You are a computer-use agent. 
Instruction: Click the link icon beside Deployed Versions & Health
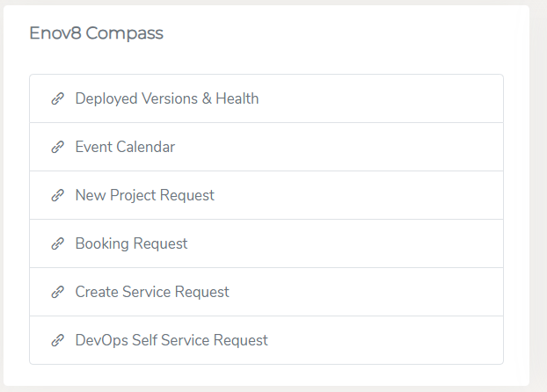tap(58, 98)
